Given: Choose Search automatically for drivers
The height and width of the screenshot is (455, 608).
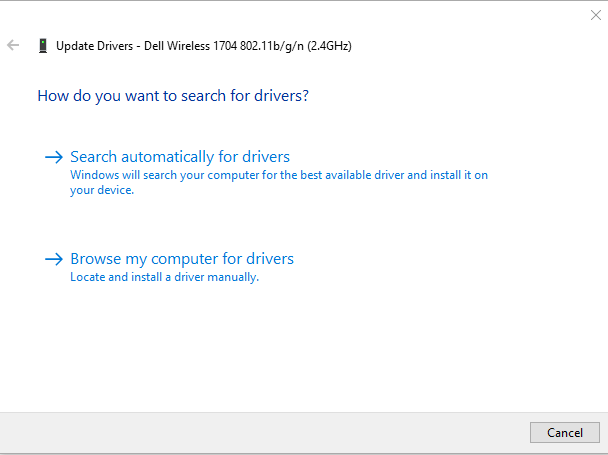Looking at the screenshot, I should (180, 157).
